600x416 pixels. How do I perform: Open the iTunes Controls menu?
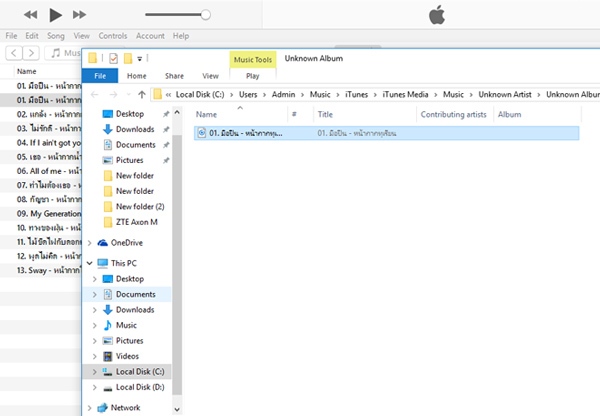112,36
